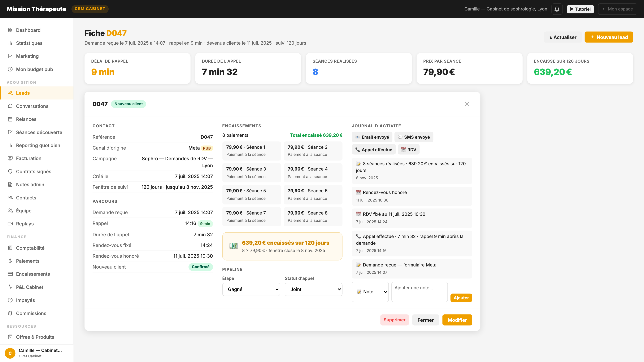Screen dimensions: 644x362
Task: Click the Commissions layers icon
Action: click(x=10, y=313)
